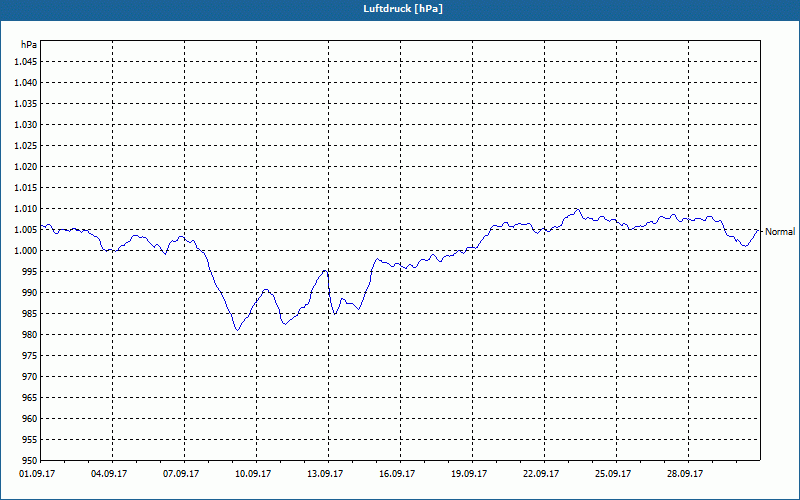Click the 10.09.17 date label
Image resolution: width=800 pixels, height=500 pixels.
pos(253,474)
